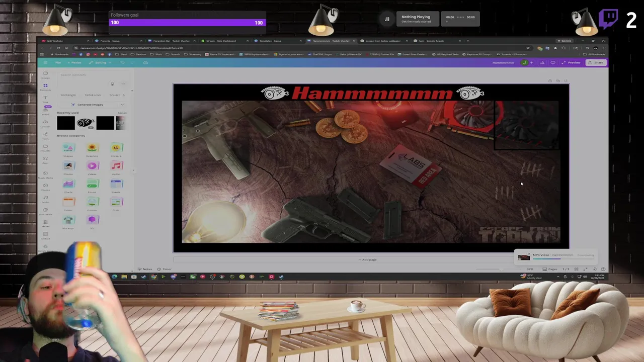Select the Tiktok icon suggestion chip
This screenshot has height=362, width=644.
coord(93,95)
